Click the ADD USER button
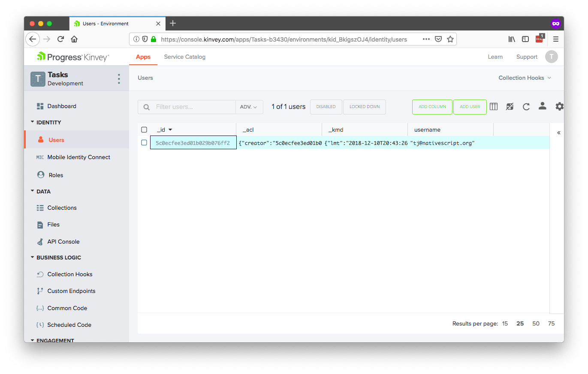 (x=470, y=107)
